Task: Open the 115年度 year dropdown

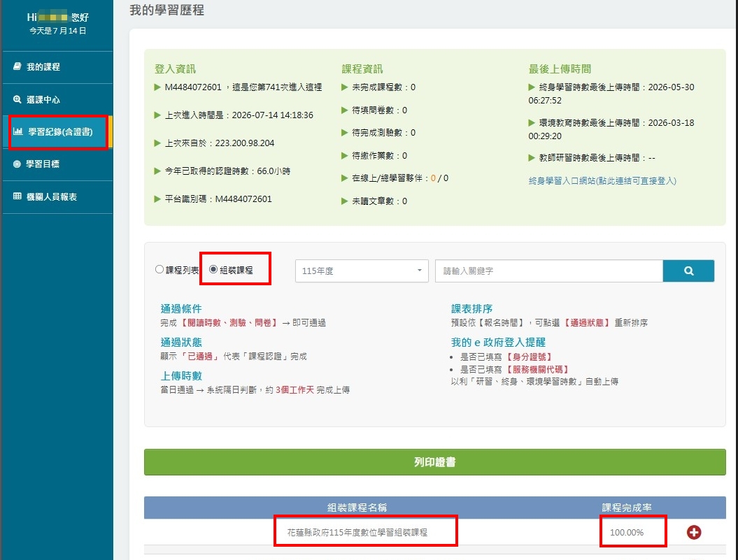Action: pos(362,271)
